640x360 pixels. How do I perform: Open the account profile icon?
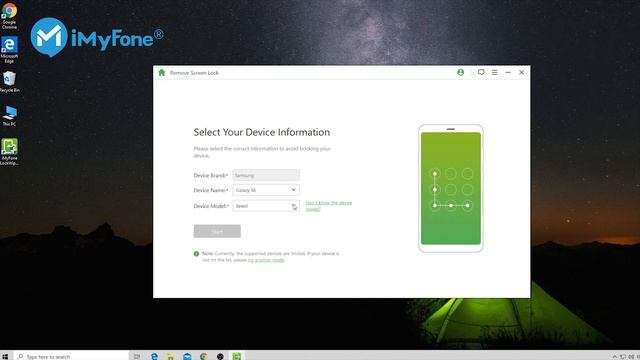point(460,73)
